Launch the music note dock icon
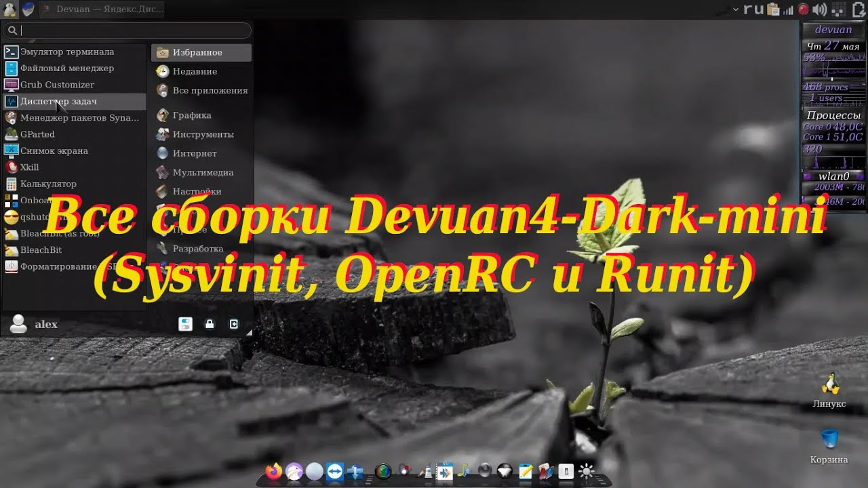This screenshot has height=488, width=868. pos(465,471)
